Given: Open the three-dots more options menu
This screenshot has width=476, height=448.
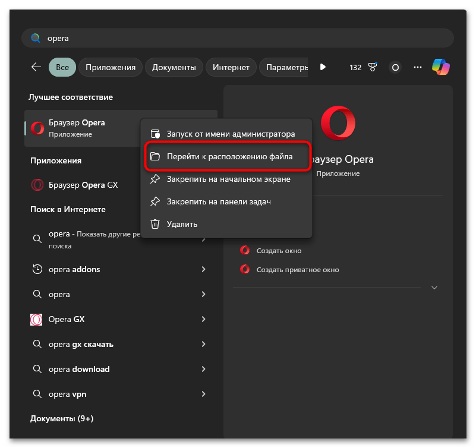Looking at the screenshot, I should 418,67.
